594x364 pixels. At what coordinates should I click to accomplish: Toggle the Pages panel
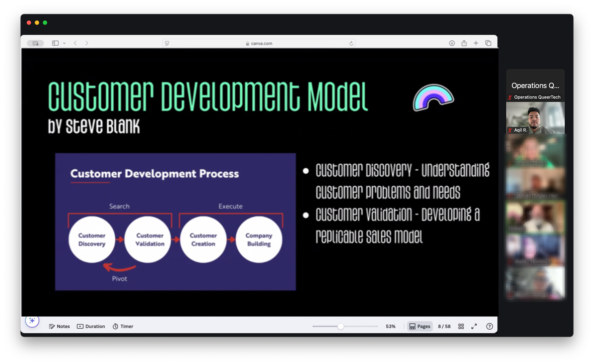420,326
